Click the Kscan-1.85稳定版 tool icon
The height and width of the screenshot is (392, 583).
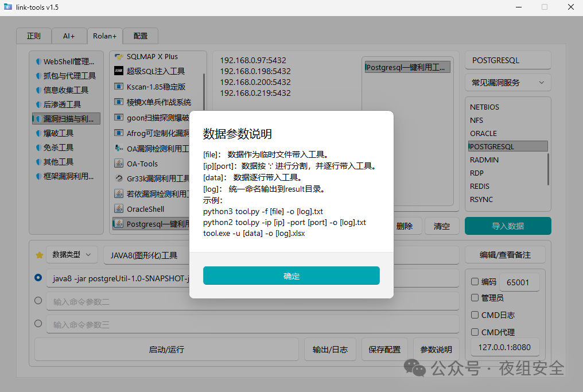click(x=119, y=87)
